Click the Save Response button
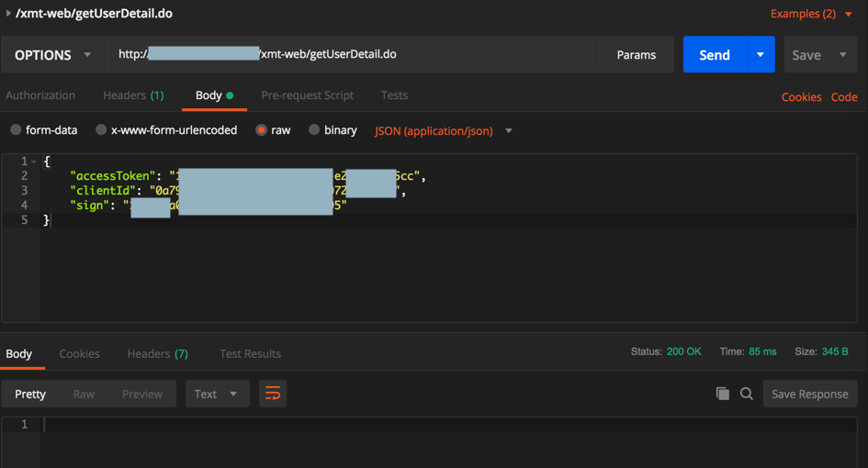Screen dimensions: 868x468 coord(809,394)
